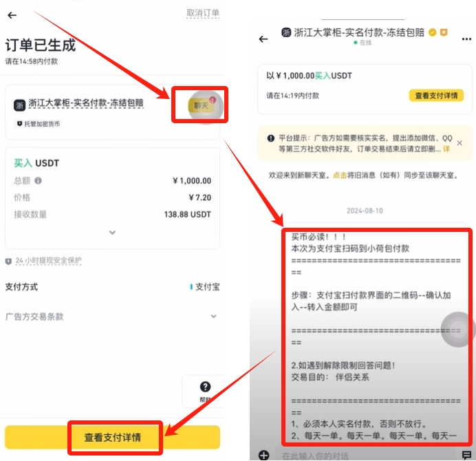The width and height of the screenshot is (476, 461).
Task: Expand order details chevron under 接收数量
Action: pos(112,233)
